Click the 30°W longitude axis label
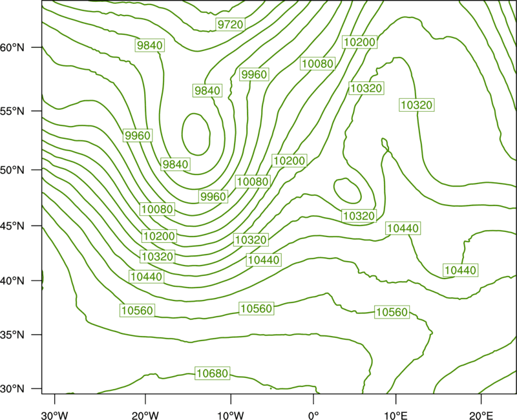 tap(55, 415)
